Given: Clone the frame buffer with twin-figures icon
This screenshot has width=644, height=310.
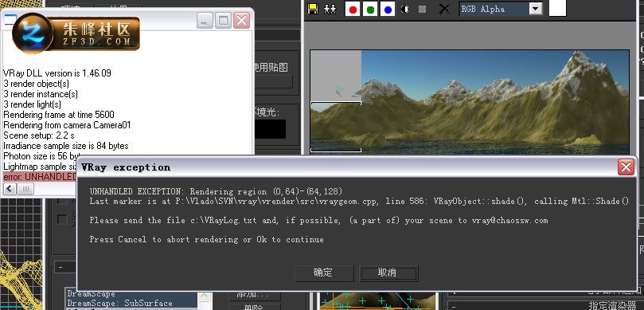Looking at the screenshot, I should (x=330, y=9).
